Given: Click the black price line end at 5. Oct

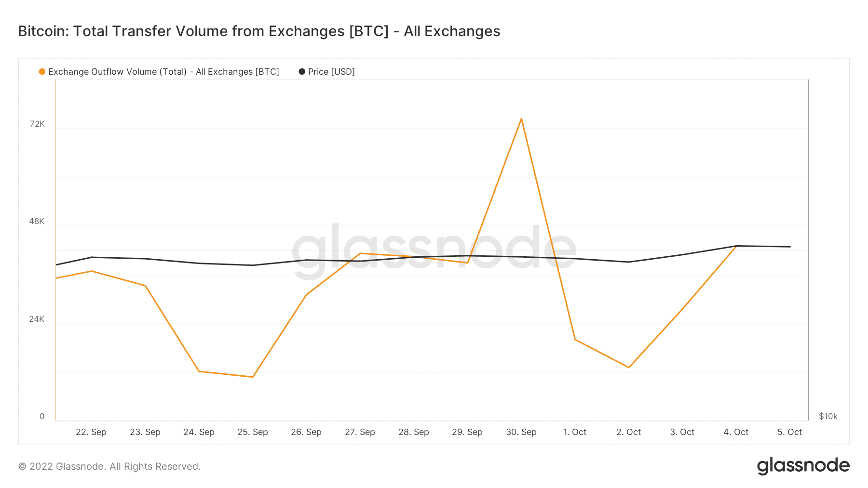Looking at the screenshot, I should coord(790,247).
